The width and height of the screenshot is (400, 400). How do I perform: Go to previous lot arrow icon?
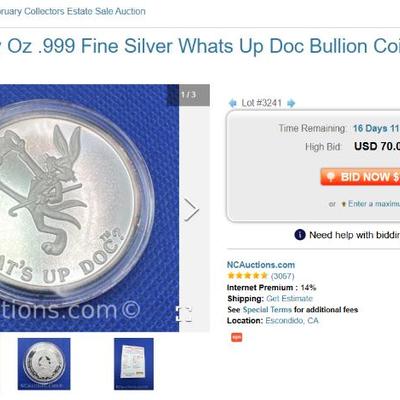pos(232,103)
